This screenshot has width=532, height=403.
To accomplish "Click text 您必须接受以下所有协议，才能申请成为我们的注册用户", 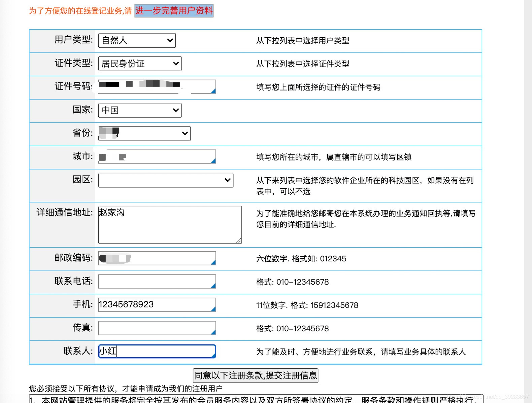I will 126,389.
